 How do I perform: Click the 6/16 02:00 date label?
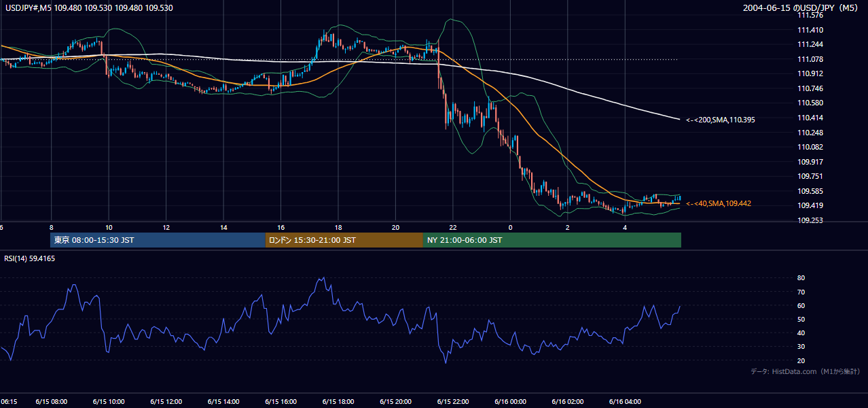point(567,402)
